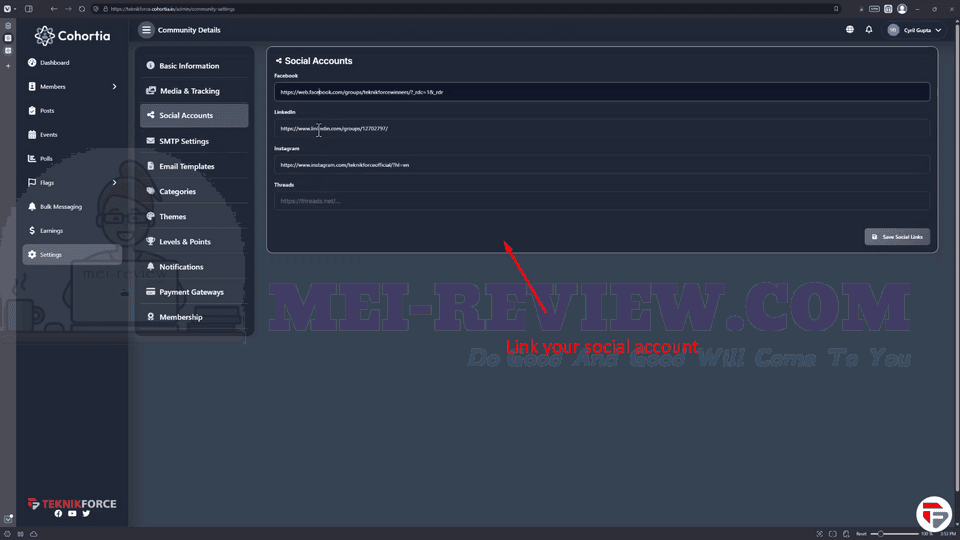The image size is (960, 540).
Task: Click the Flags flag icon
Action: [x=32, y=182]
